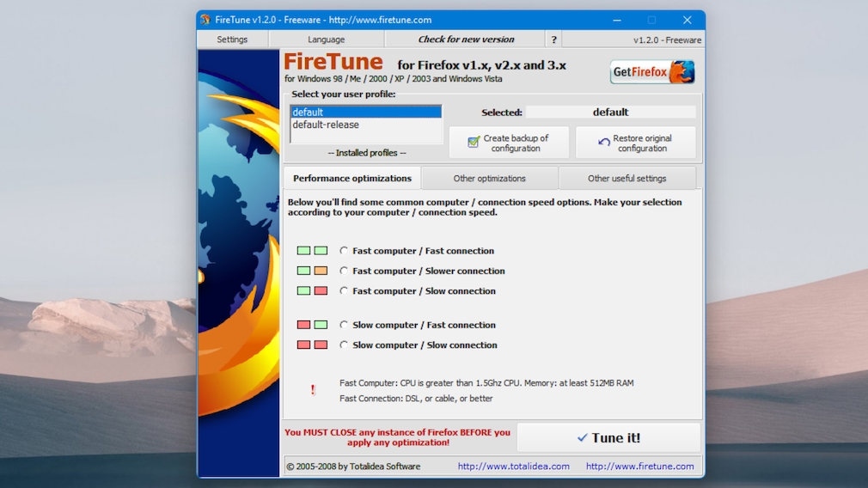Select Slow computer / Fast connection option
The width and height of the screenshot is (868, 488).
(345, 325)
